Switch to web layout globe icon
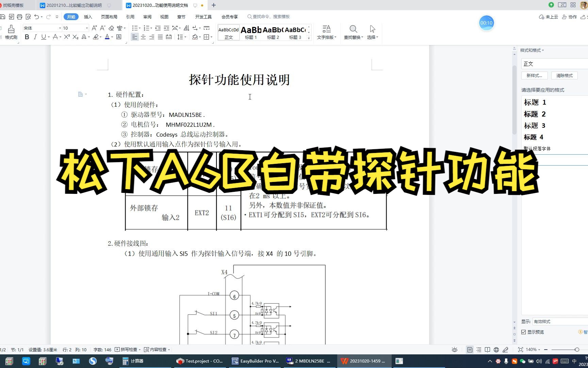 tap(496, 350)
